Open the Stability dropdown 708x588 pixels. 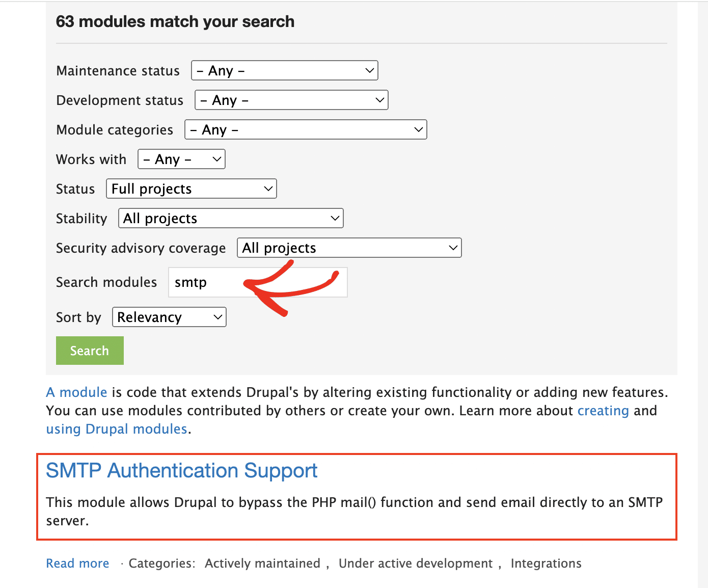(230, 218)
